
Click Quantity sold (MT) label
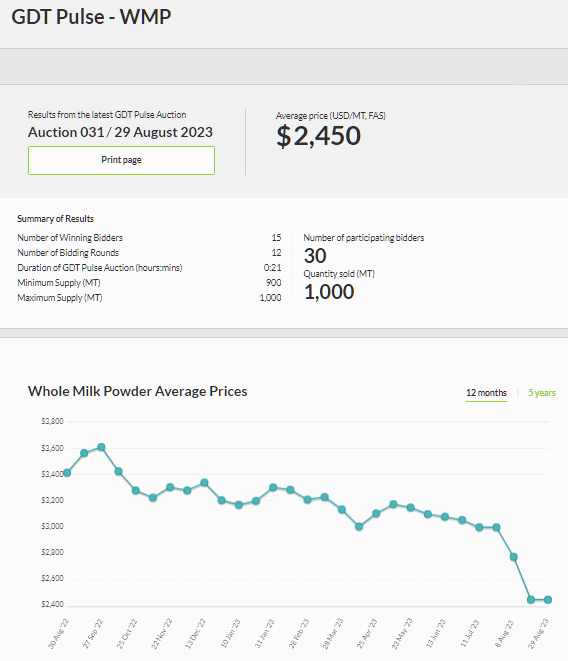[339, 274]
